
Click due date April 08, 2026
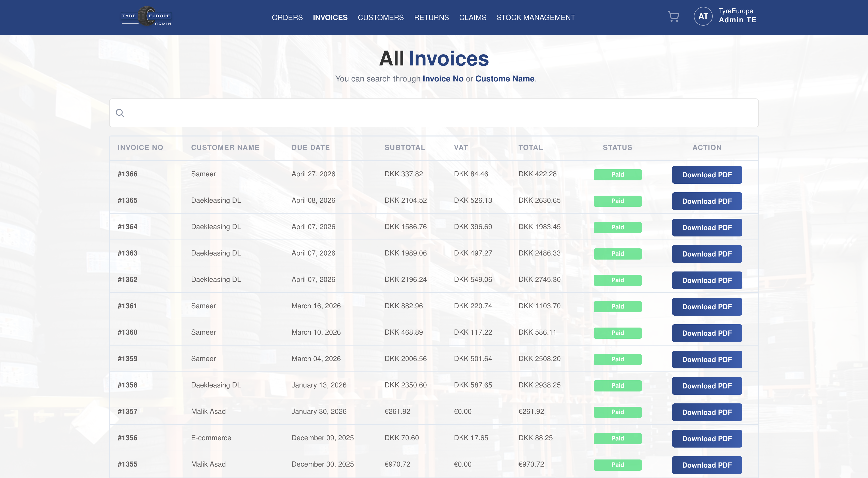[313, 200]
